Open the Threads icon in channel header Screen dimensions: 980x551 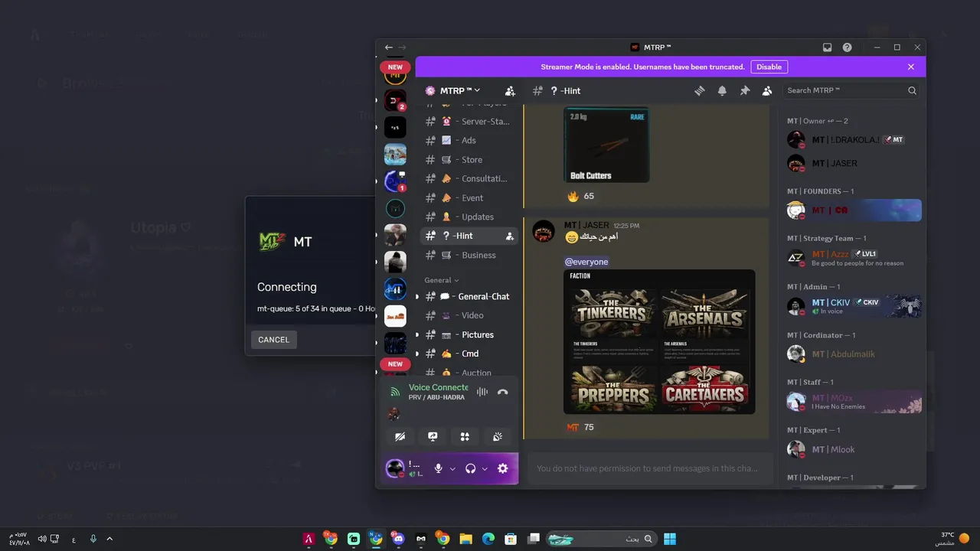[699, 90]
